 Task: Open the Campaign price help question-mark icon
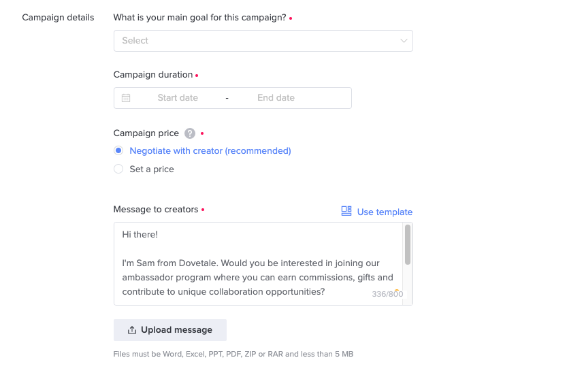coord(190,133)
